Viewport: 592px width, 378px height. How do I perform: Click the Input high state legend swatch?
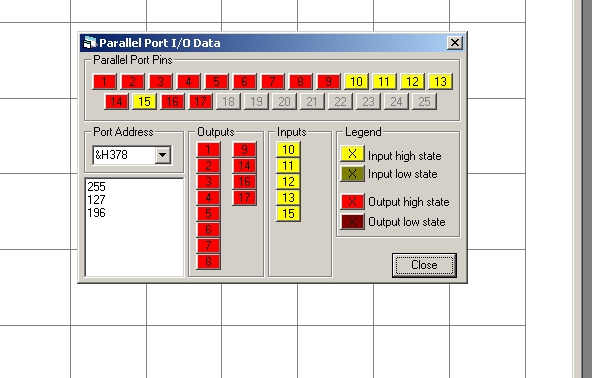pyautogui.click(x=352, y=154)
